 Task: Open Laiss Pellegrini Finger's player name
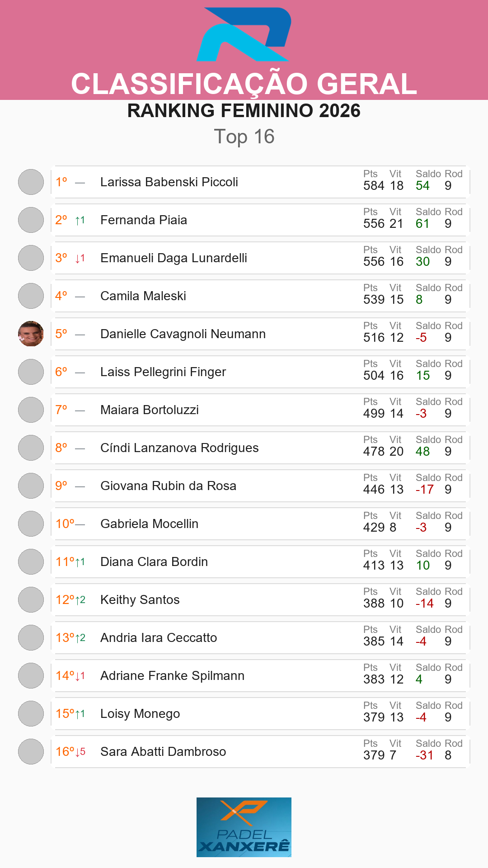(x=163, y=372)
